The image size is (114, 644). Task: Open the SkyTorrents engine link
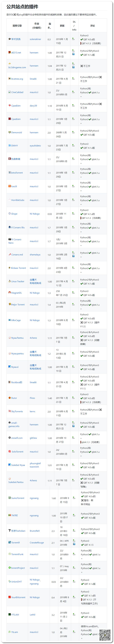click(17, 411)
